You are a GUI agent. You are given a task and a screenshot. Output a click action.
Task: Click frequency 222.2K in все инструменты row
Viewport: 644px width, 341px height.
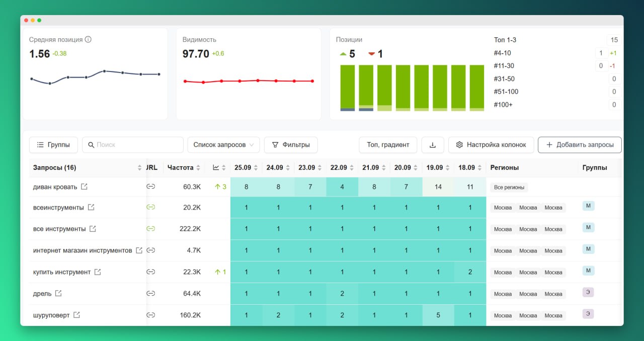pyautogui.click(x=190, y=229)
